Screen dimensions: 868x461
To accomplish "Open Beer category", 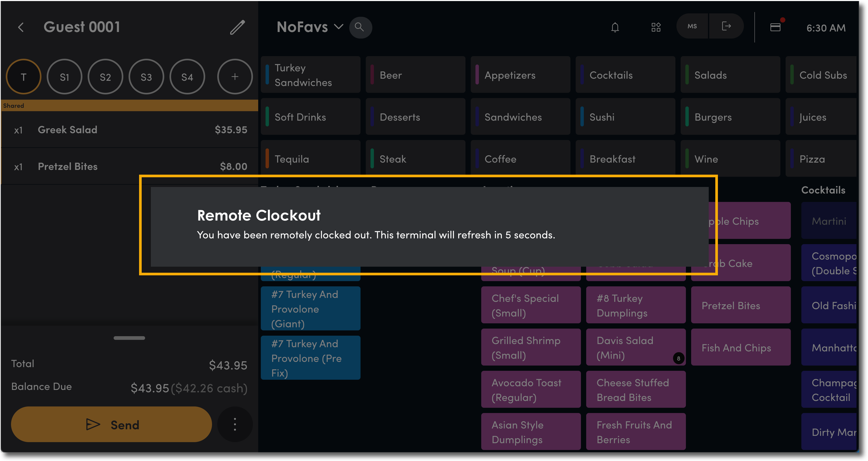I will (x=415, y=75).
